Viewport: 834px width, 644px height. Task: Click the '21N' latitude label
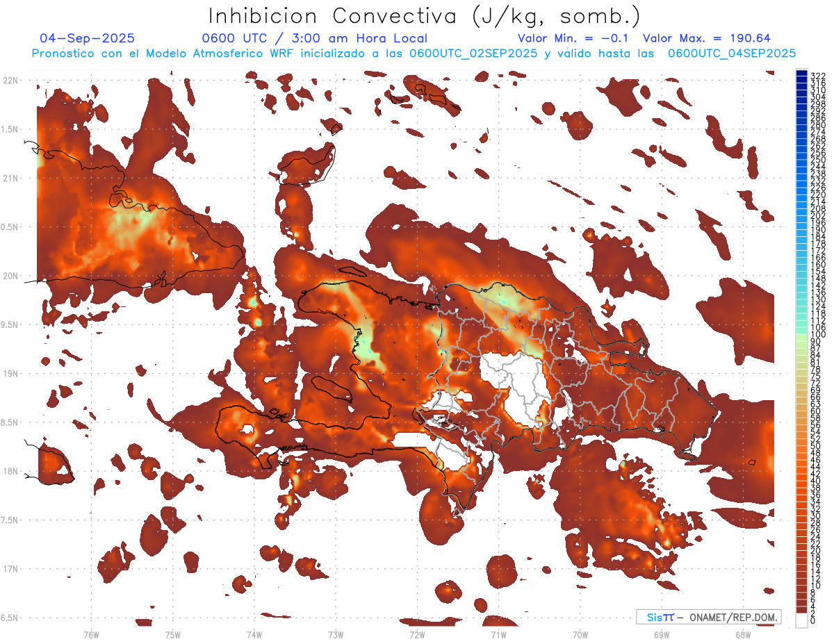10,178
